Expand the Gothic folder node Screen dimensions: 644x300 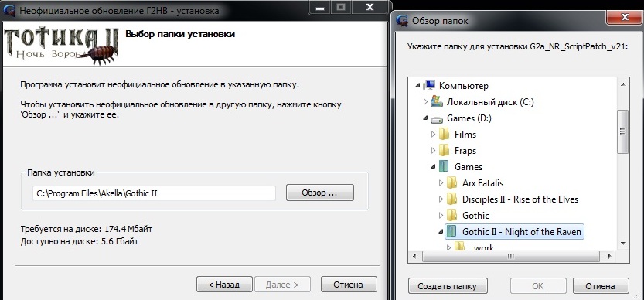(441, 216)
